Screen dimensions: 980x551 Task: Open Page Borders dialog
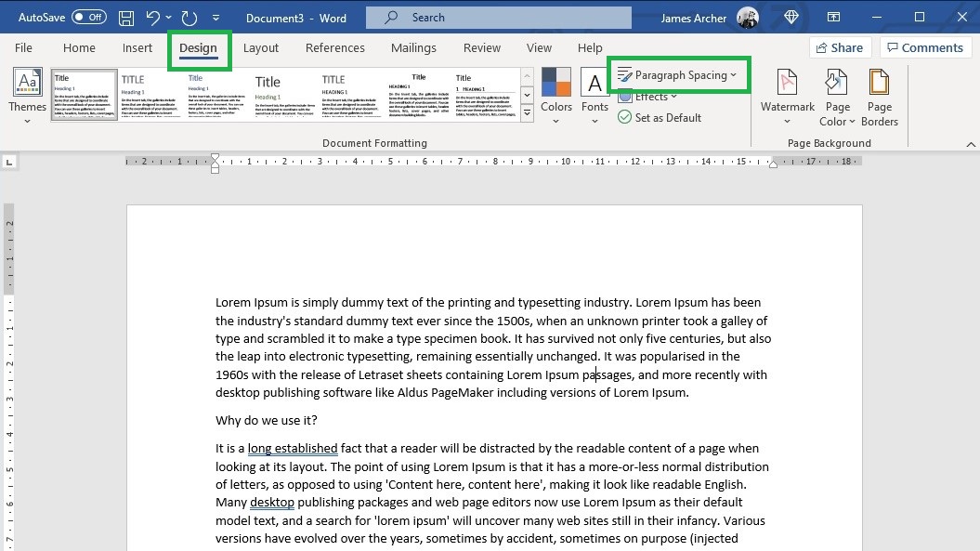pos(880,97)
